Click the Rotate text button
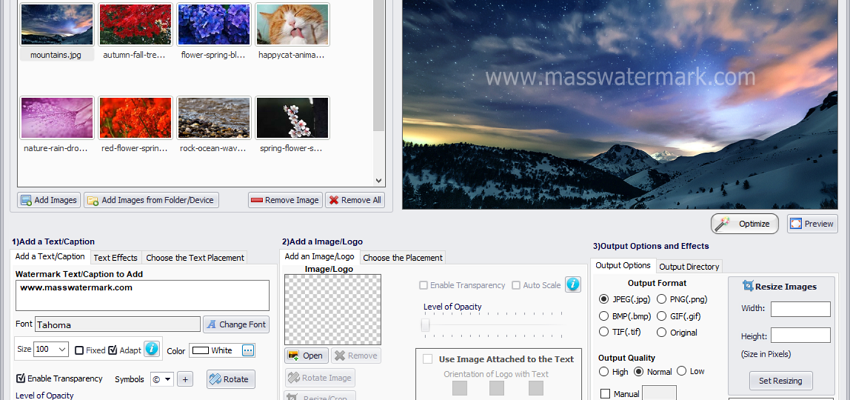 [231, 379]
